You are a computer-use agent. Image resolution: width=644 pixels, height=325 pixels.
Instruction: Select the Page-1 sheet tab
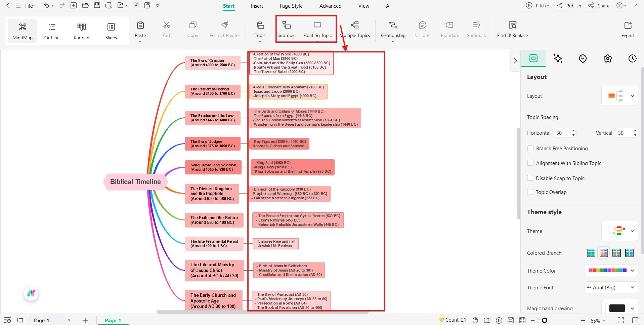pos(113,320)
